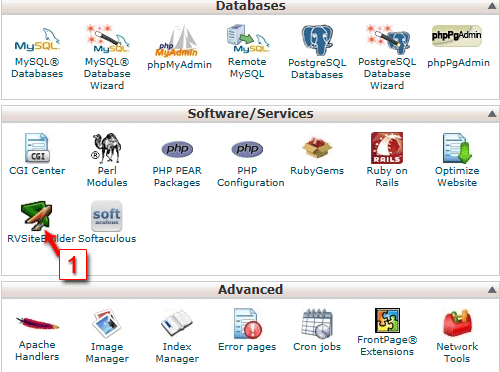Click the Error pages link
The width and height of the screenshot is (500, 372).
click(x=247, y=347)
